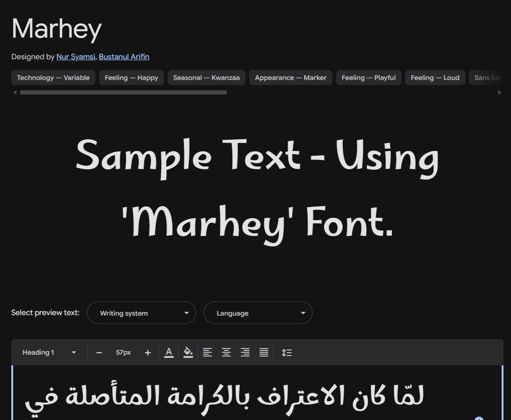This screenshot has width=511, height=420.
Task: Expand the Heading 1 style dropdown
Action: tap(49, 352)
